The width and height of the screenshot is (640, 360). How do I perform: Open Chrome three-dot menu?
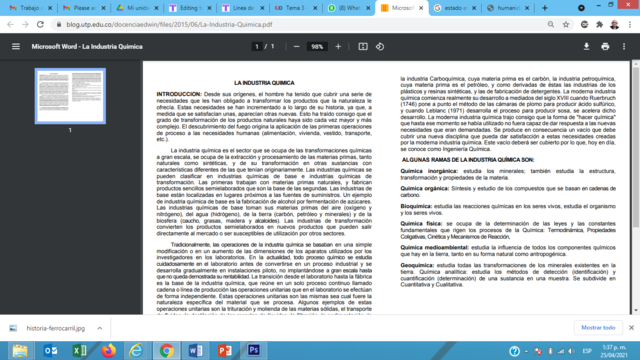(x=630, y=24)
